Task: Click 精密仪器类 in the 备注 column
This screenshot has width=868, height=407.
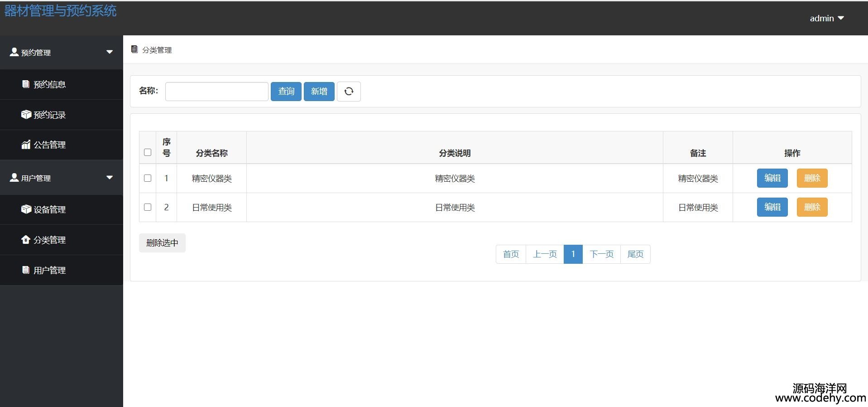Action: pyautogui.click(x=698, y=179)
